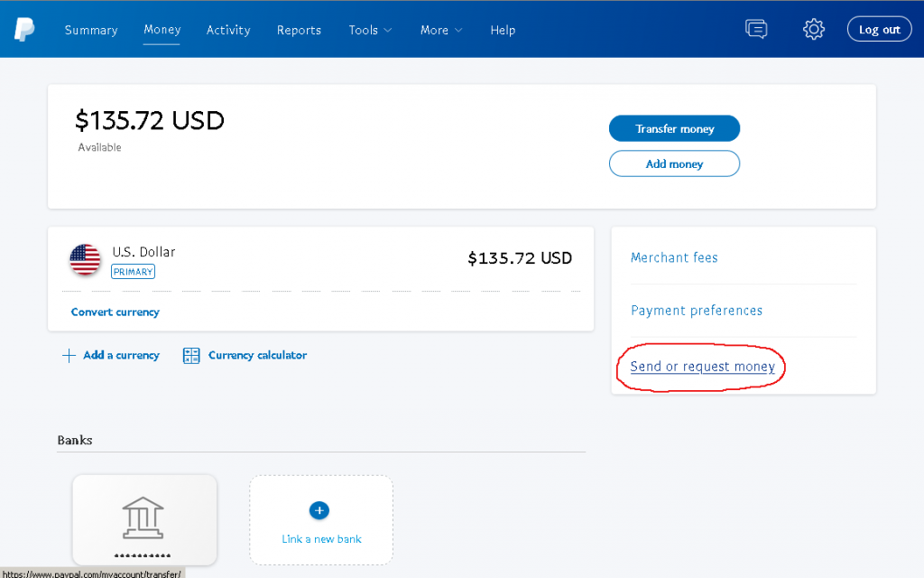Open the Help menu
This screenshot has height=578, width=924.
pyautogui.click(x=503, y=29)
